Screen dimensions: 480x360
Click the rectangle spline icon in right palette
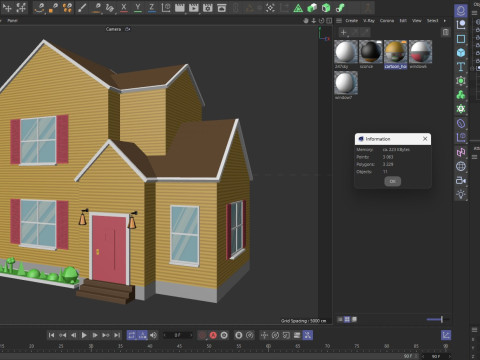point(461,39)
